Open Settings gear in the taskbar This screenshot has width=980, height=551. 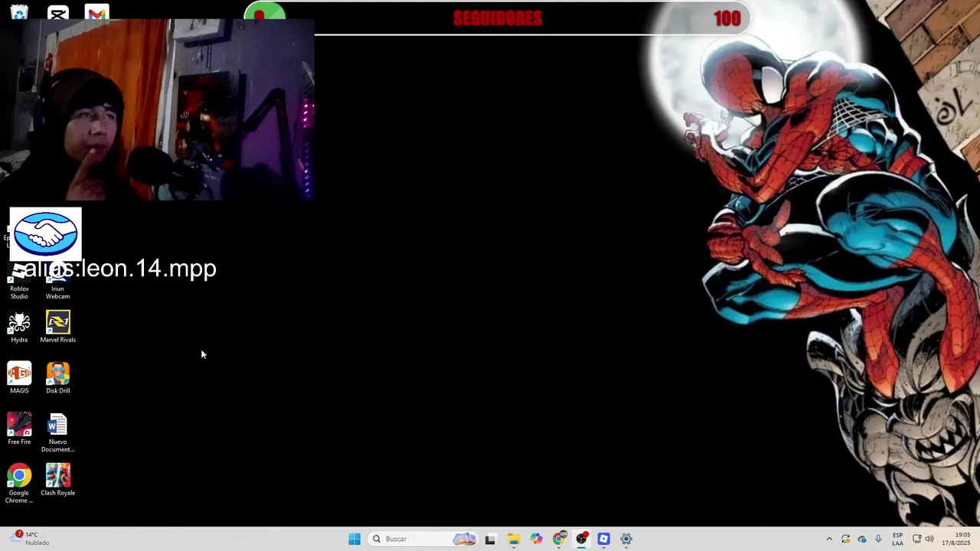[626, 539]
